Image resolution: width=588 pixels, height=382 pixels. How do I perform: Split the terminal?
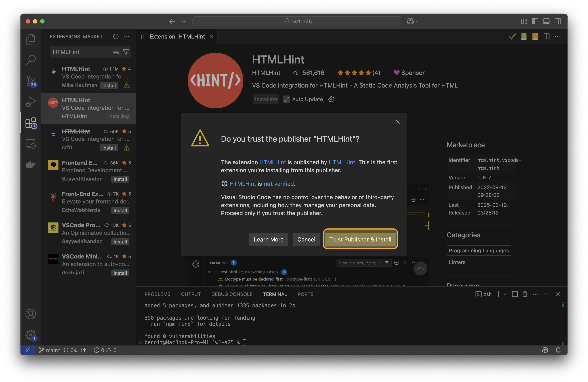(x=515, y=294)
